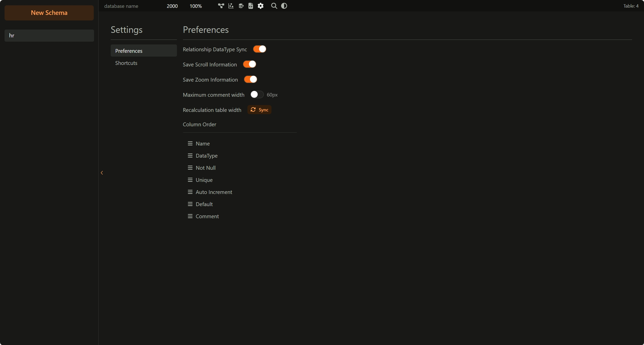The width and height of the screenshot is (644, 345).
Task: Select the hr schema in sidebar
Action: tap(49, 35)
